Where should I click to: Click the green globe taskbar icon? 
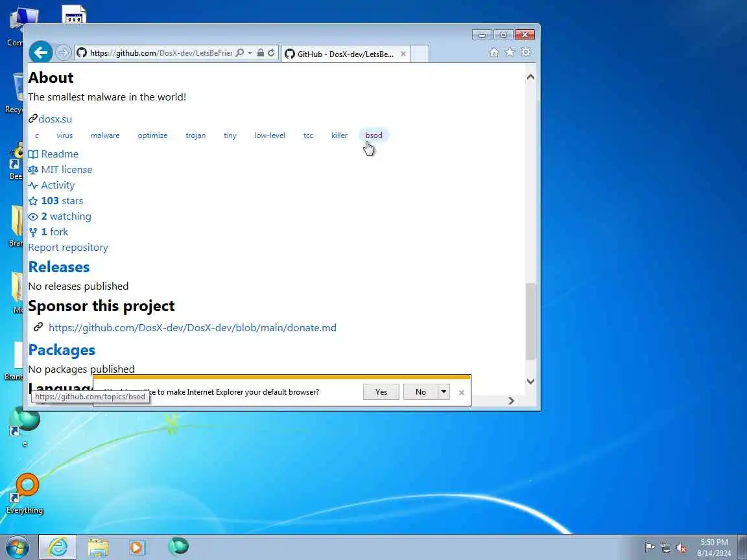point(179,546)
